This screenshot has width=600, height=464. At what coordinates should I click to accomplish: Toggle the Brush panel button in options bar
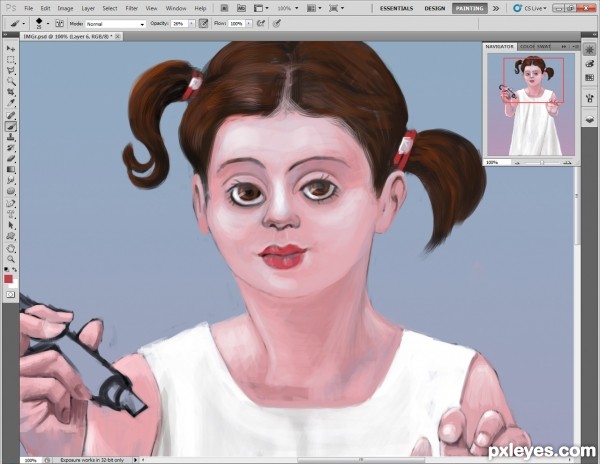pyautogui.click(x=60, y=23)
